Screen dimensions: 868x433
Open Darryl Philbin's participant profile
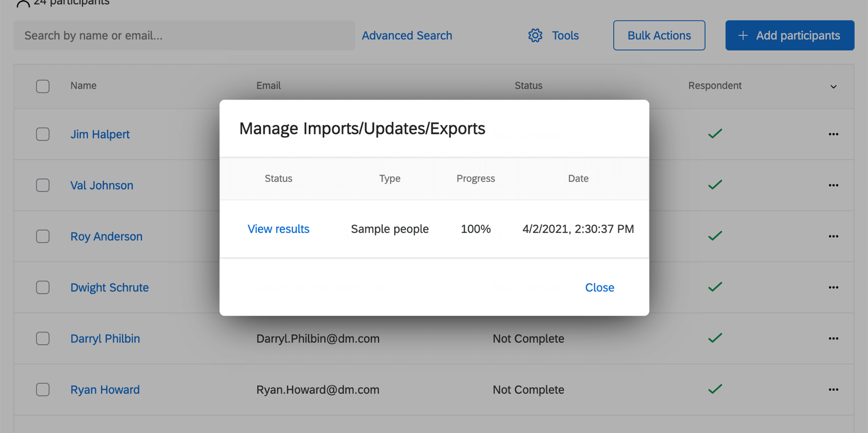[x=105, y=339]
